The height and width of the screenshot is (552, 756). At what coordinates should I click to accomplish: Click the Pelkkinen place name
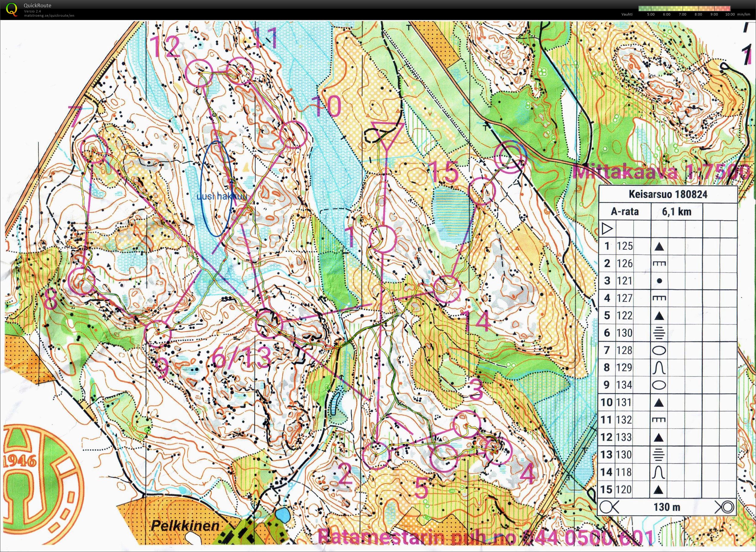[x=185, y=526]
